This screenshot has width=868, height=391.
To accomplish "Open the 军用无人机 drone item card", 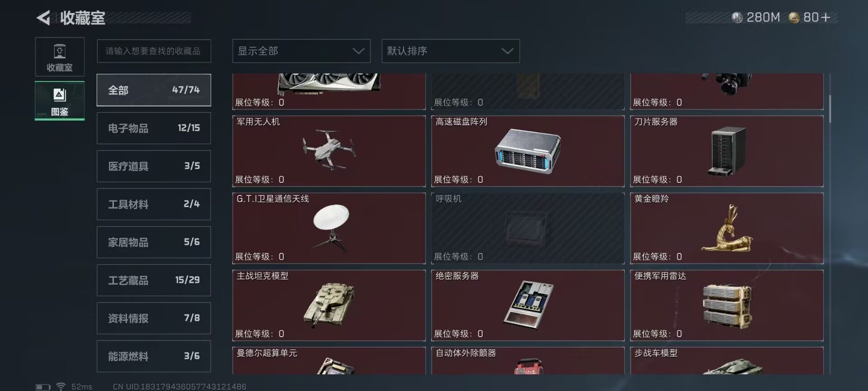I will pyautogui.click(x=329, y=151).
